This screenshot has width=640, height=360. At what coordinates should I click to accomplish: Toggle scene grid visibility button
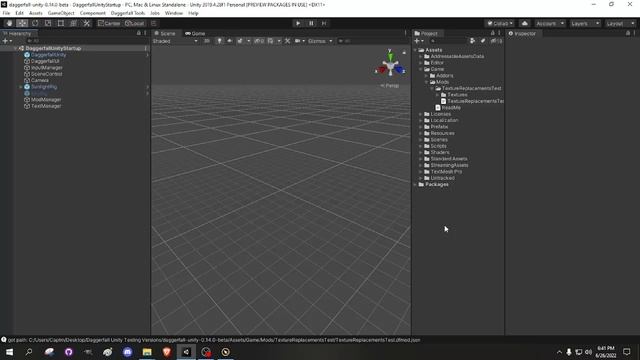point(271,41)
